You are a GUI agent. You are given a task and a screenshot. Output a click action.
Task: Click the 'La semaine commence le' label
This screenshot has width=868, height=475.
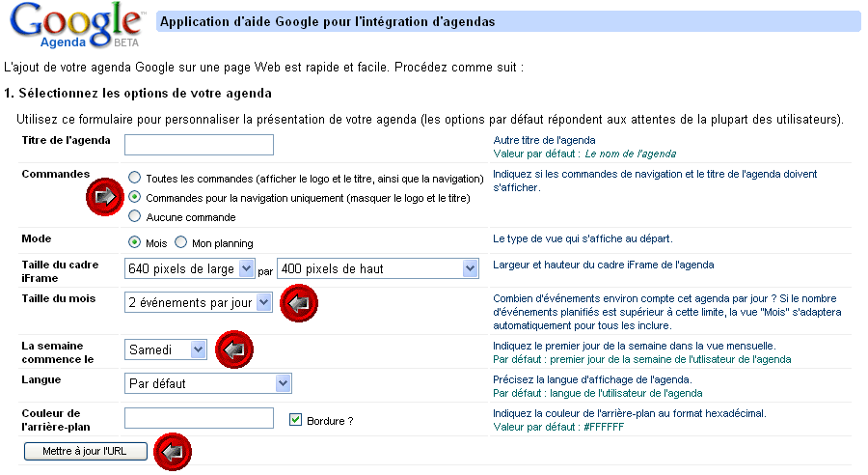(x=58, y=352)
